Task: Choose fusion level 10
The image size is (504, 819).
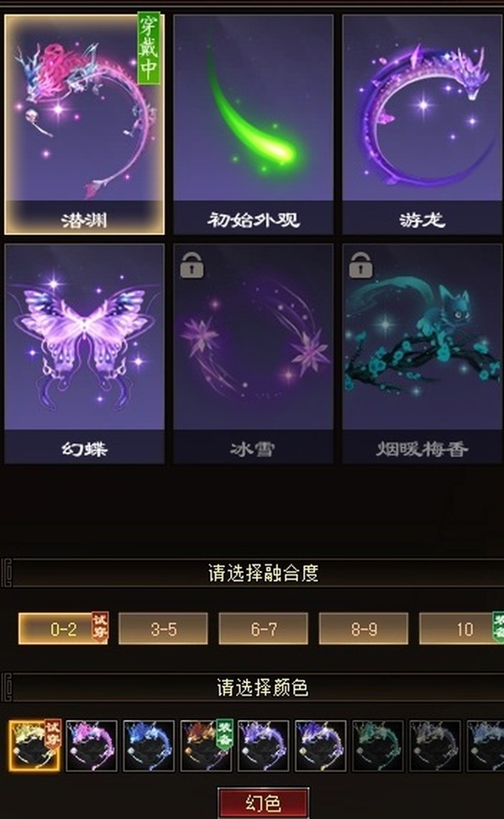Action: pyautogui.click(x=462, y=628)
